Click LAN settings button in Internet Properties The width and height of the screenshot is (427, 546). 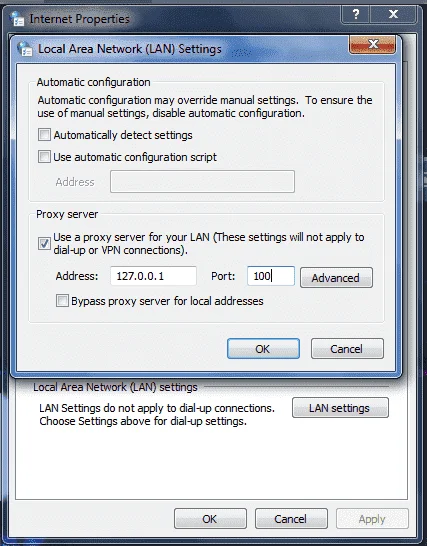tap(340, 408)
